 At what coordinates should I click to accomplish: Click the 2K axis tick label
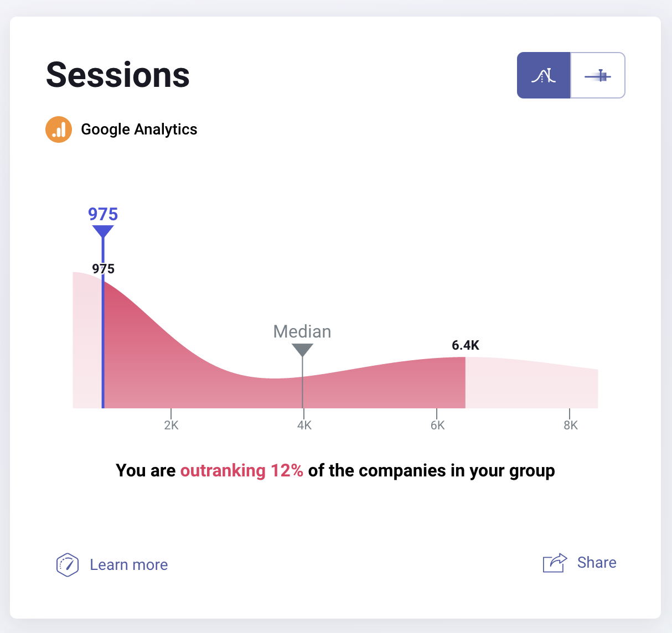171,425
